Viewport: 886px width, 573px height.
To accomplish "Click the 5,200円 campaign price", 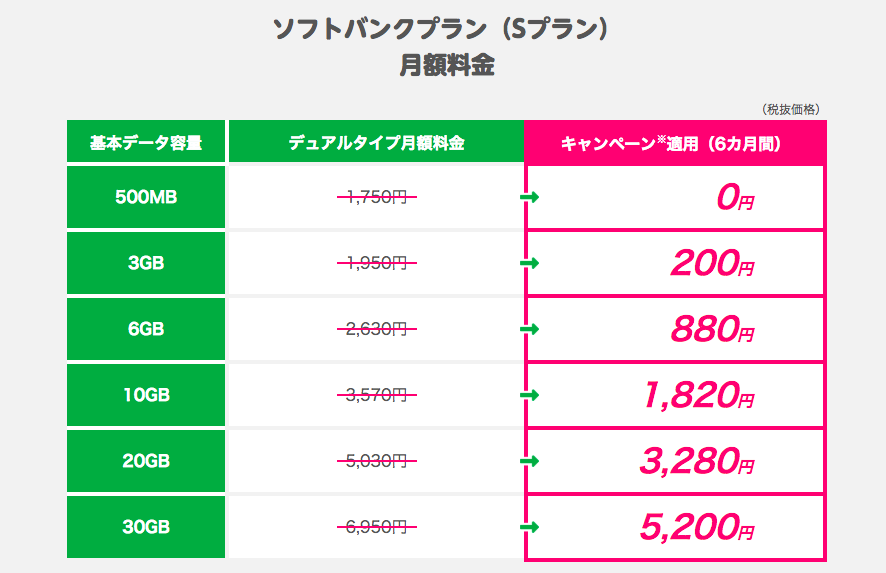I will 697,527.
